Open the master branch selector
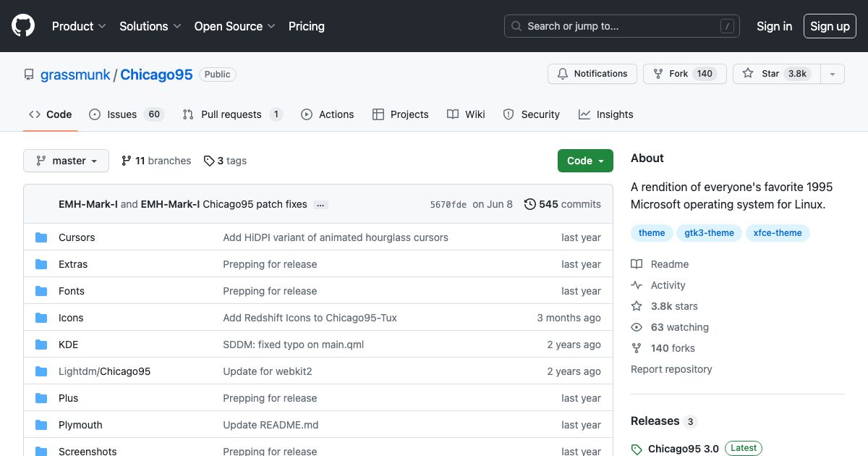 click(x=66, y=161)
